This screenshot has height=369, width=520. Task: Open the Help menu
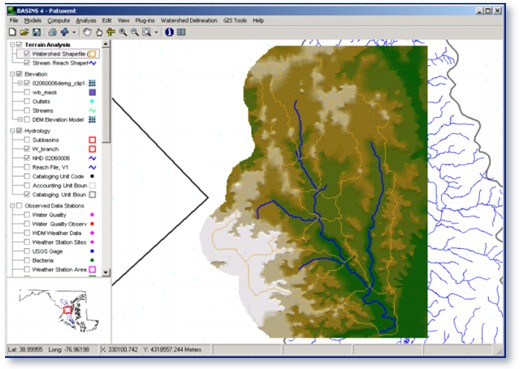pos(258,20)
